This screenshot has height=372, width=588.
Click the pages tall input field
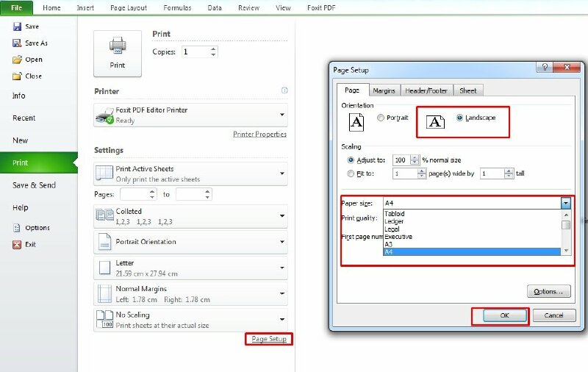point(492,174)
